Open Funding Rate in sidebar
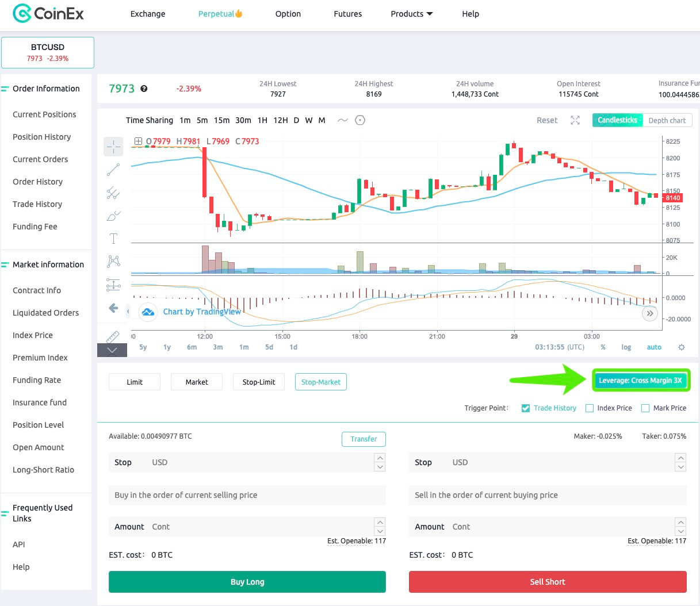 click(37, 380)
